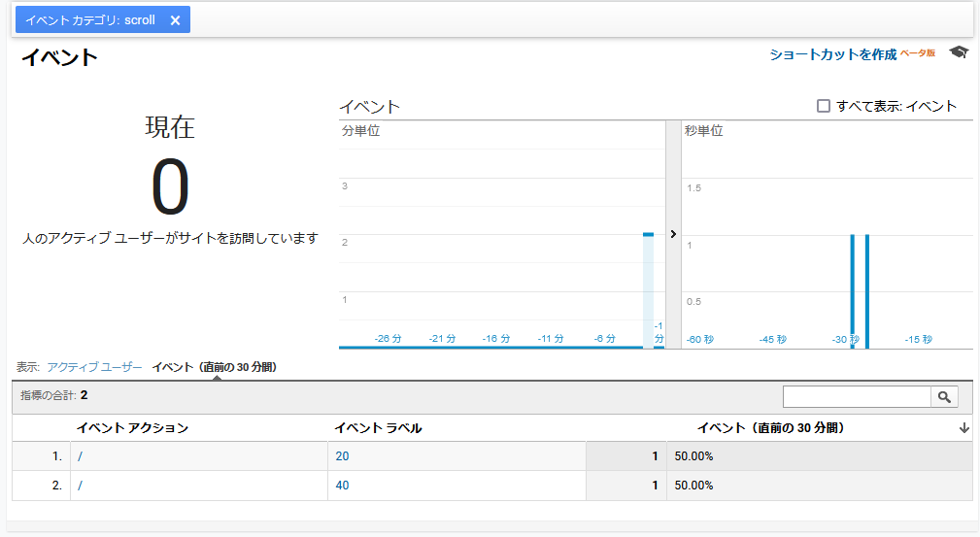Click the -21 分 axis label
980x537 pixels.
pos(442,339)
